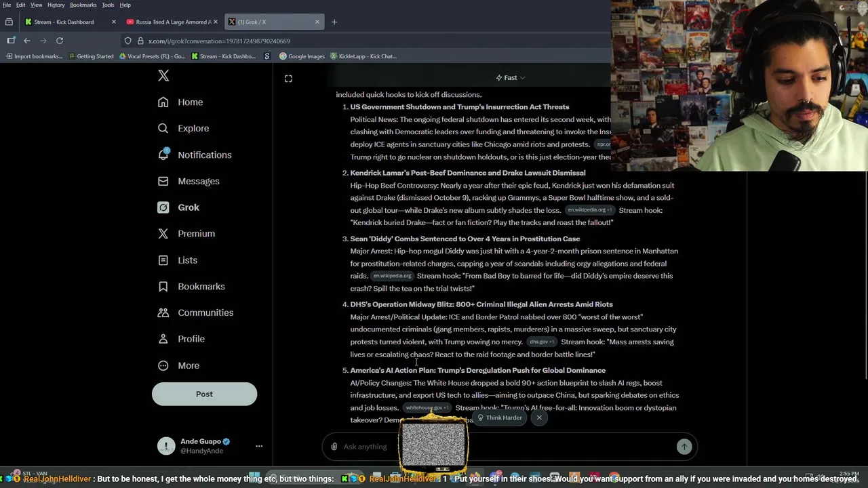This screenshot has width=868, height=488.
Task: Open Communities page
Action: point(195,312)
